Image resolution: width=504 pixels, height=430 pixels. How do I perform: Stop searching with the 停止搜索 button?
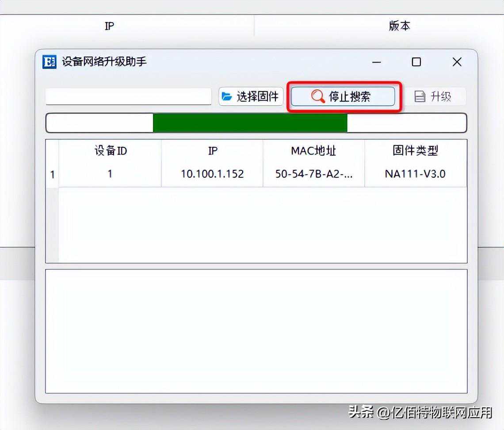(343, 96)
